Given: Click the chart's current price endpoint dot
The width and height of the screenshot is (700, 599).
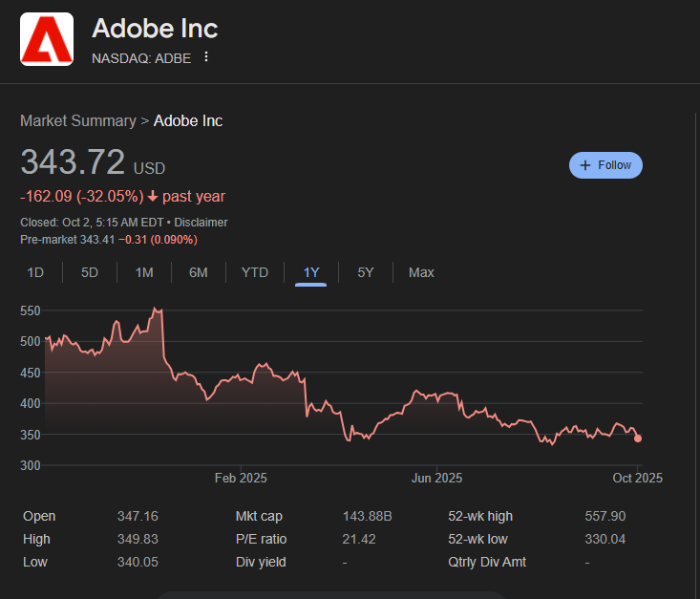Looking at the screenshot, I should [x=638, y=439].
